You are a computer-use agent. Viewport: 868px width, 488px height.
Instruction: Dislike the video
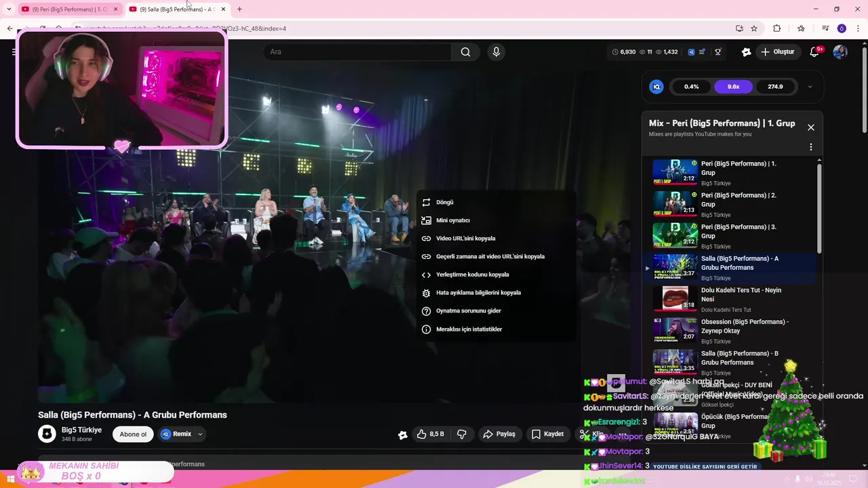[x=462, y=434]
